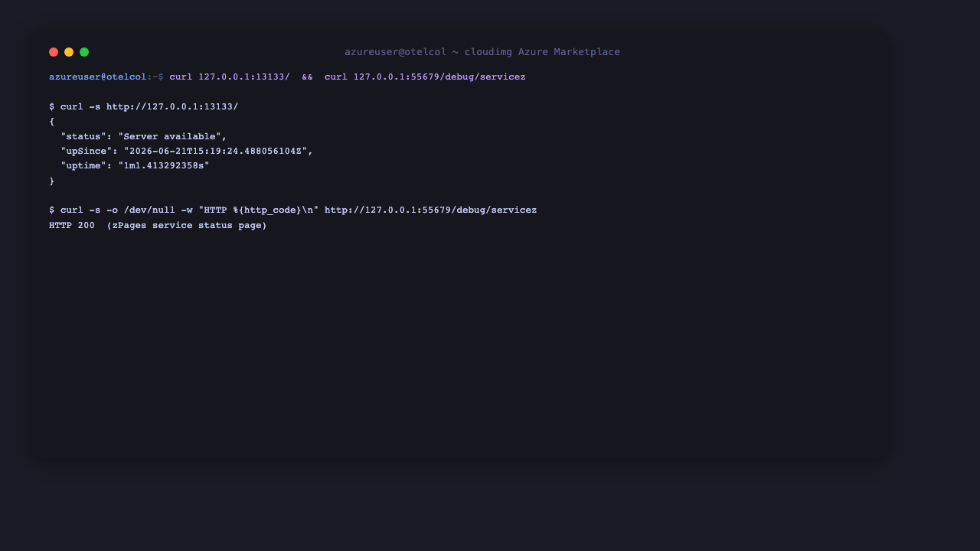The image size is (980, 551).
Task: Click the green maximize window button
Action: coord(84,52)
